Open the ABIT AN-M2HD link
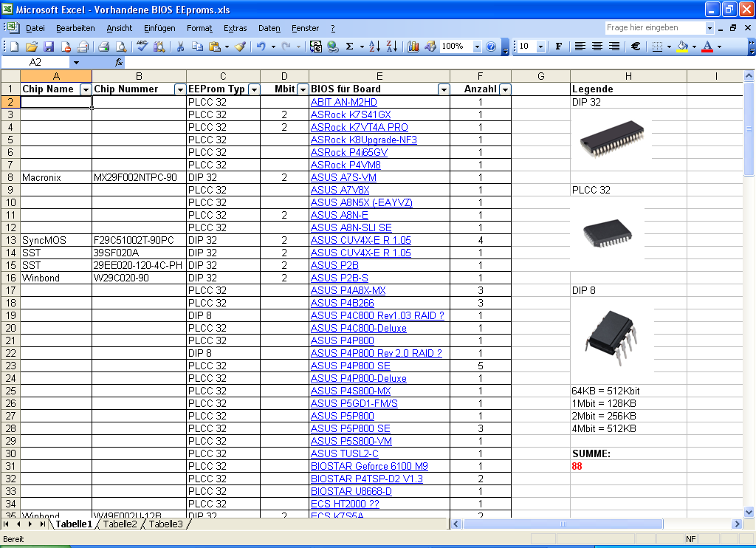Viewport: 756px width, 548px height. coord(344,102)
